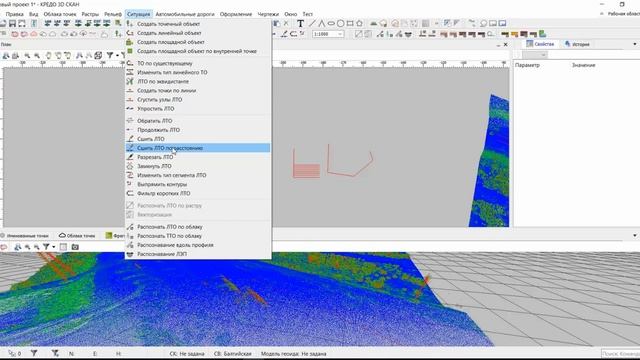This screenshot has height=360, width=640.
Task: Choose Создать площадной объект
Action: coord(198,42)
